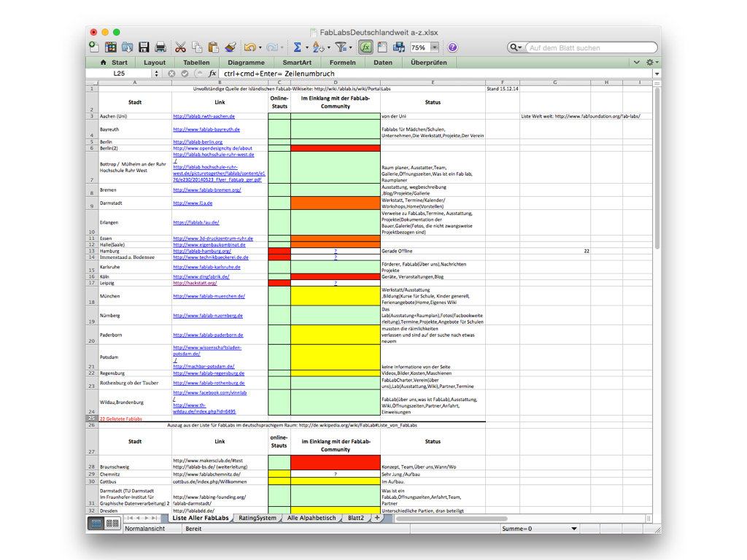Switch to Normal view button

[96, 524]
